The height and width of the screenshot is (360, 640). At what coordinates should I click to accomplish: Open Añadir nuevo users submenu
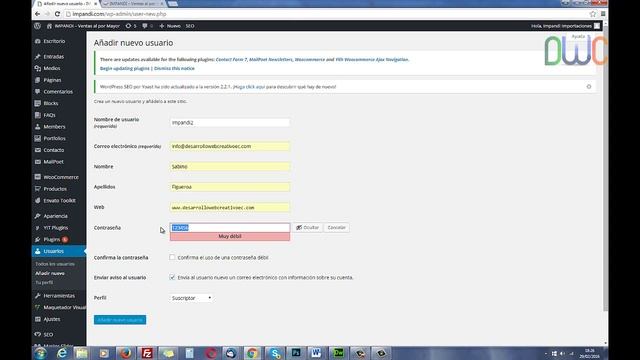pos(50,273)
